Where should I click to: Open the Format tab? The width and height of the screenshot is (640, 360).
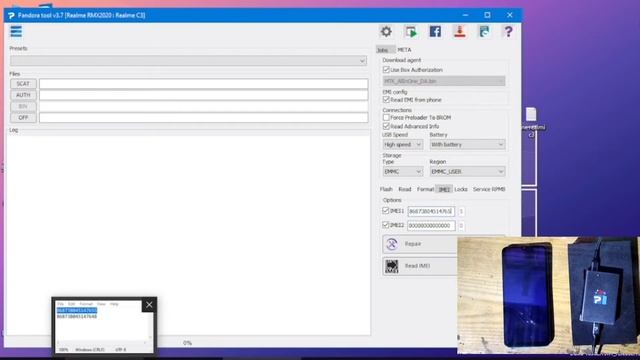click(425, 189)
